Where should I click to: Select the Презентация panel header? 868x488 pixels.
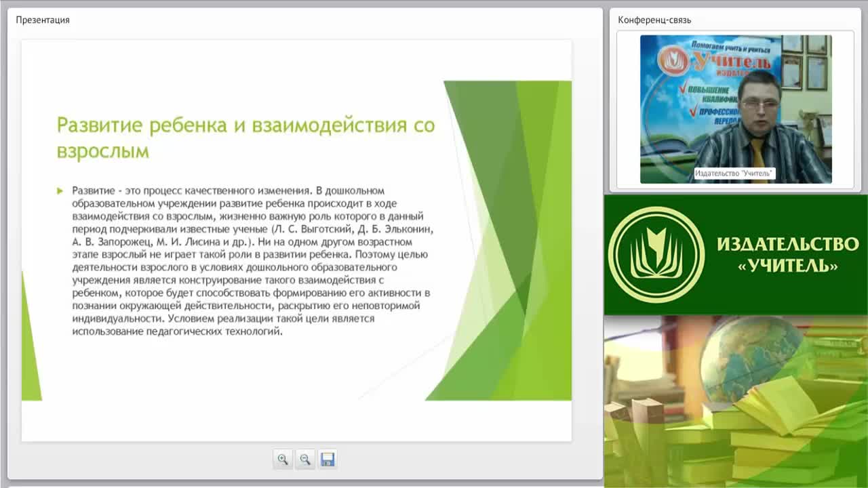[x=43, y=20]
